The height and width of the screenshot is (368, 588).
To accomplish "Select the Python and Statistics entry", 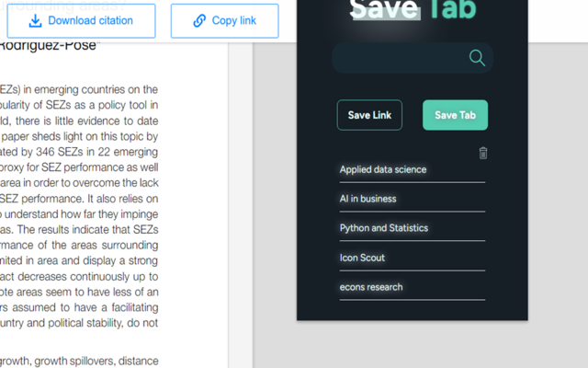I will point(383,228).
